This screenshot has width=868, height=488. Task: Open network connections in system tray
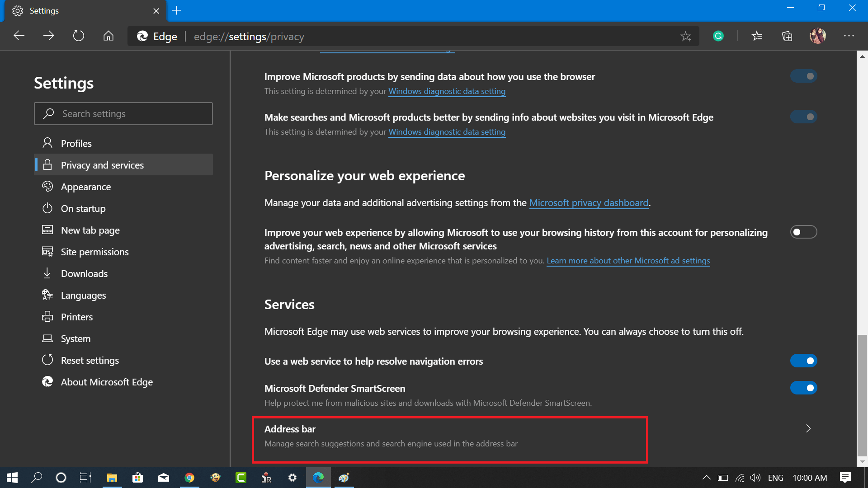(x=740, y=478)
